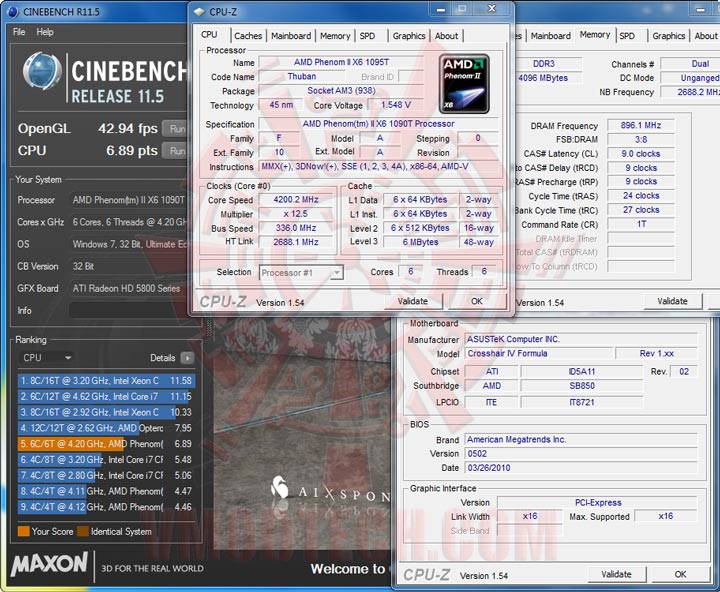Switch to the Mainboard tab in front CPU-Z
This screenshot has width=720, height=592.
pyautogui.click(x=291, y=36)
